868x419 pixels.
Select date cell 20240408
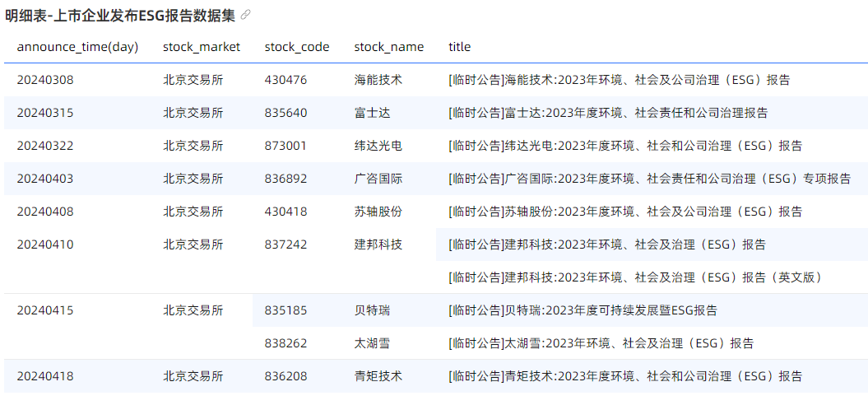tap(44, 212)
